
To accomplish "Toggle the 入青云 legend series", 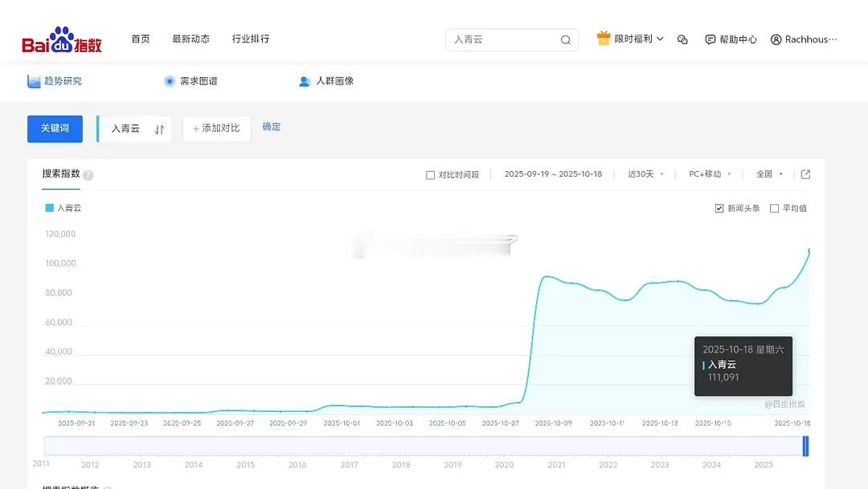I will click(x=63, y=208).
